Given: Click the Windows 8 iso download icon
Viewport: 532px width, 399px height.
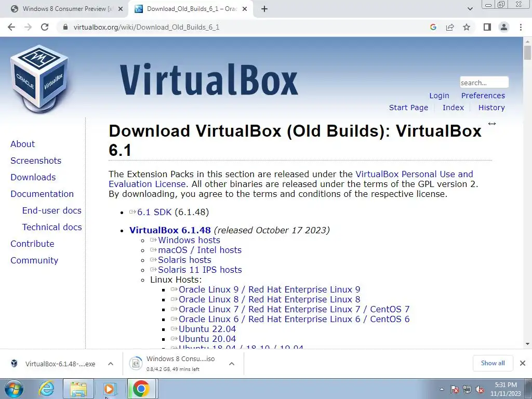Looking at the screenshot, I should click(136, 363).
